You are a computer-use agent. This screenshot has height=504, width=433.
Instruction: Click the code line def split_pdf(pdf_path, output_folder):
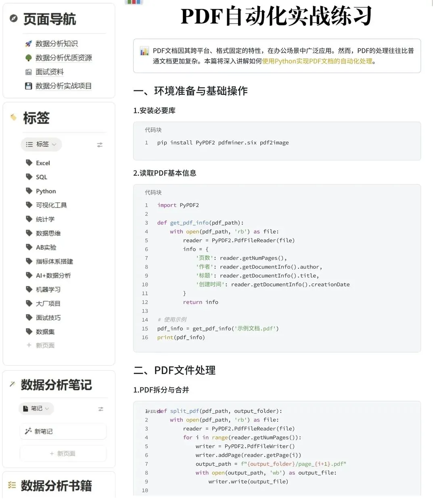(220, 411)
